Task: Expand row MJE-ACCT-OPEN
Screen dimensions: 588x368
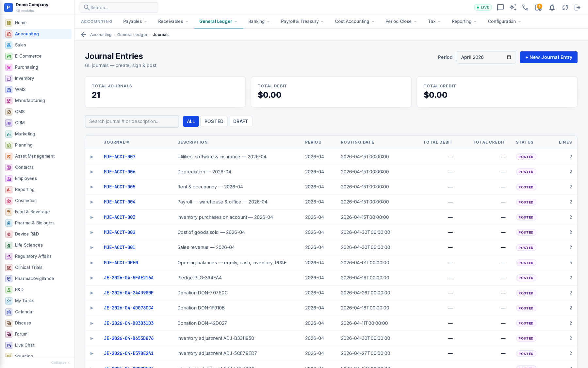Action: click(x=92, y=263)
